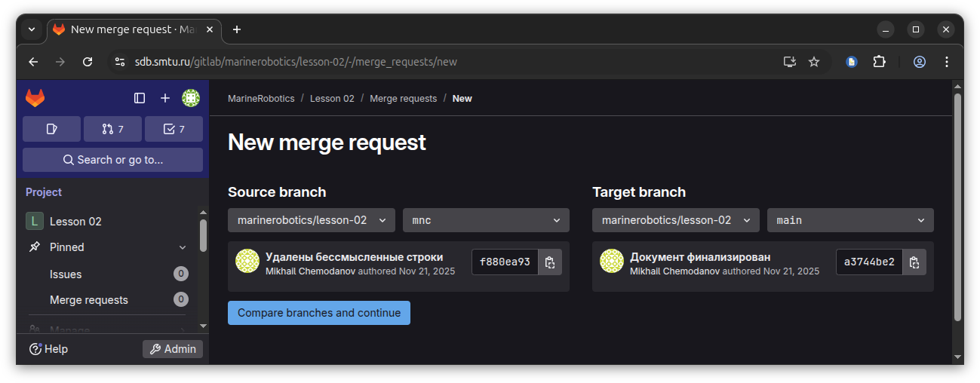Open Admin area button
Screen dimensions: 980x383
[x=173, y=349]
